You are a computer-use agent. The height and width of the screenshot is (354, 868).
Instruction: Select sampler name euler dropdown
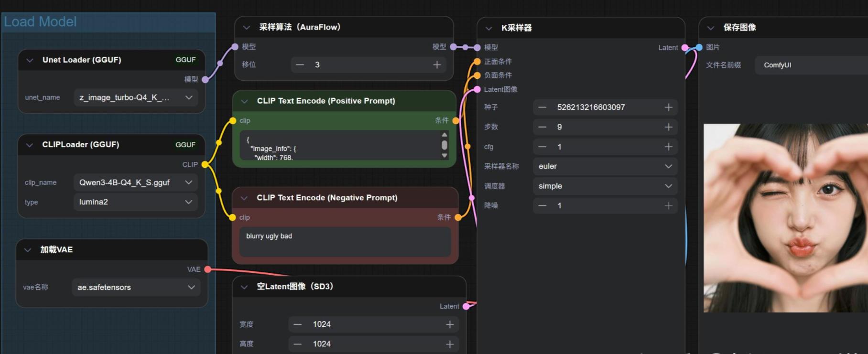(605, 166)
